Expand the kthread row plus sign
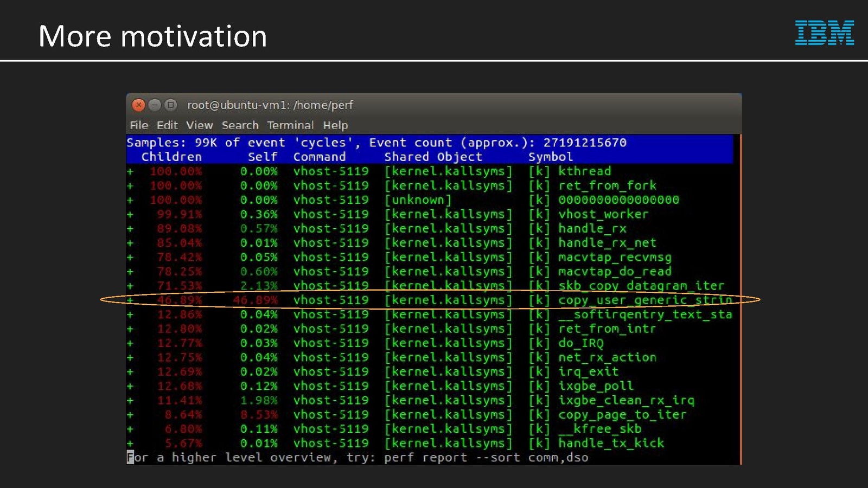 (x=130, y=171)
